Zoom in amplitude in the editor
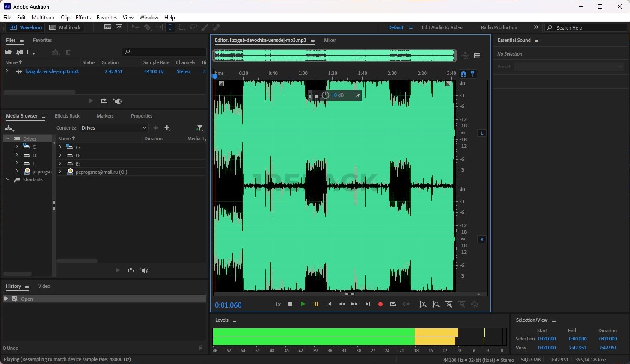 tap(423, 304)
